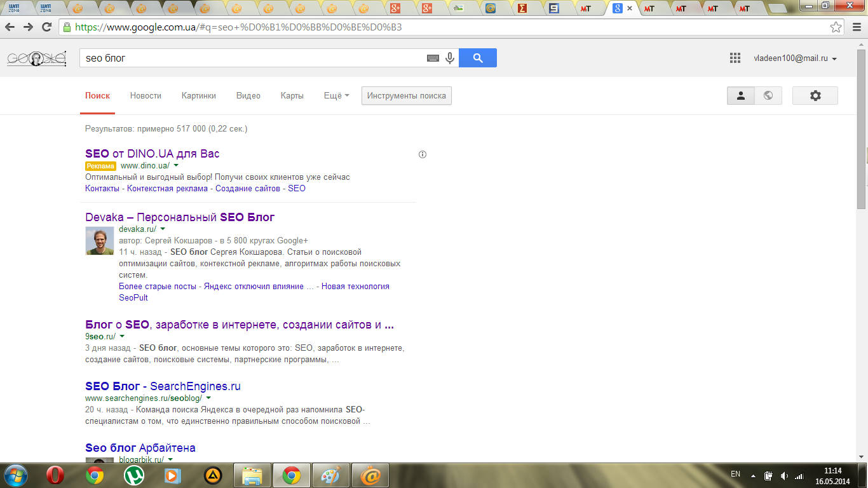Expand arrow next to searchengines.ru/seoblog/
Screen dimensions: 868x488
(x=208, y=398)
